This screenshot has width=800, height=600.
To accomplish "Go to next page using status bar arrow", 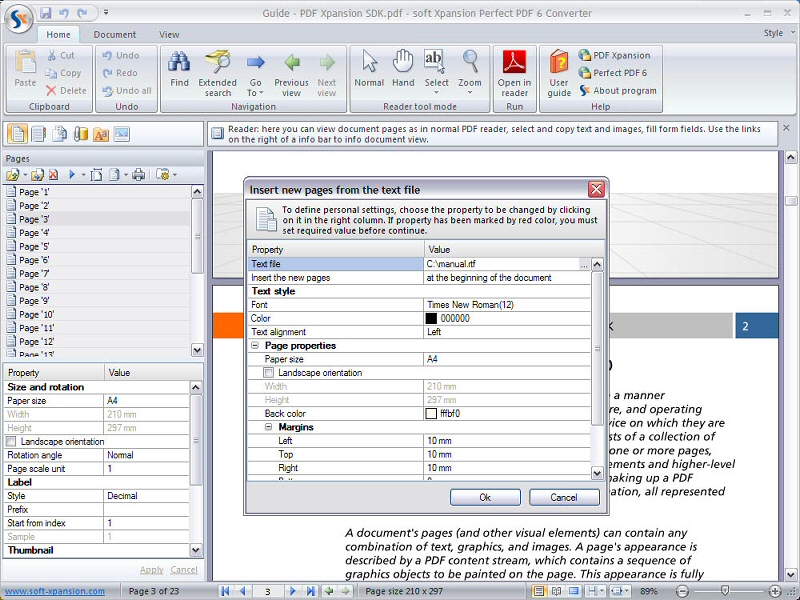I will pos(293,591).
